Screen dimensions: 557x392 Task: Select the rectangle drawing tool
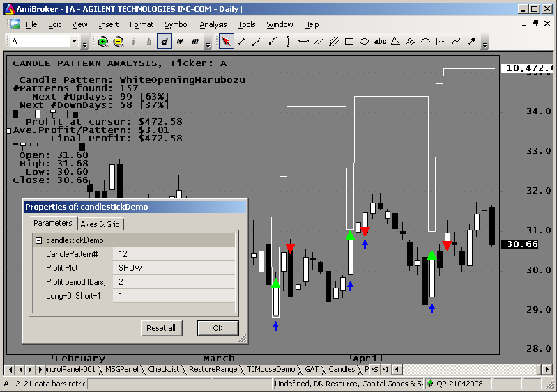[349, 41]
